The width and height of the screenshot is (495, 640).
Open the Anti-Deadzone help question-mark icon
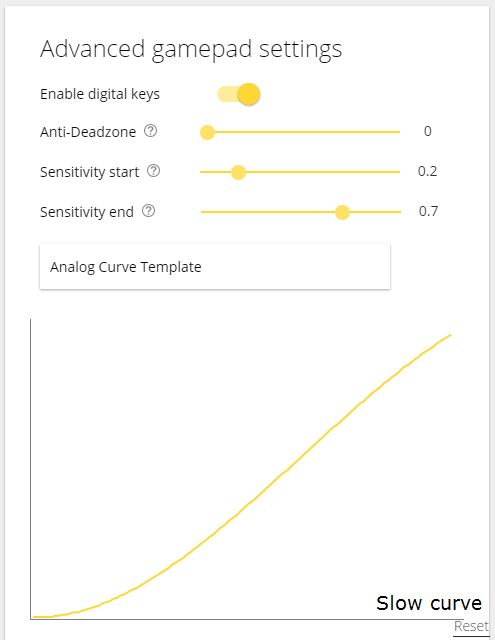coord(151,131)
